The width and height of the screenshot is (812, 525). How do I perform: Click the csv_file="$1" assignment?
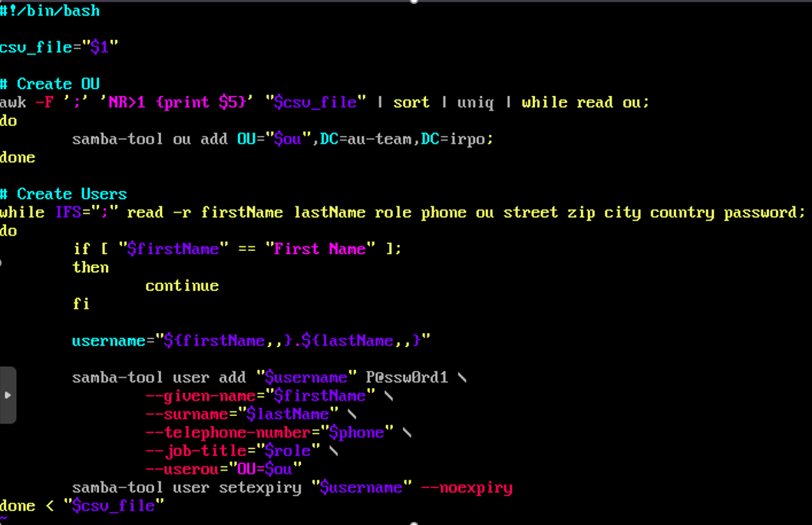[59, 47]
